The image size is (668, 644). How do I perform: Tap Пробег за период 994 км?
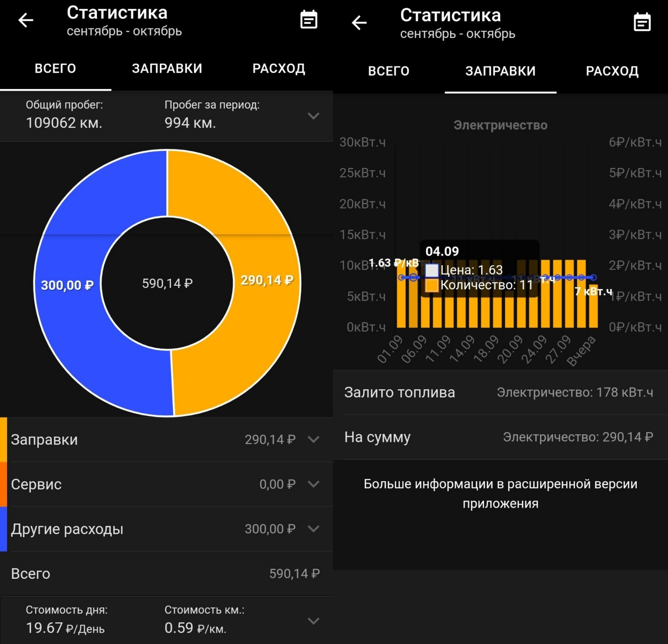190,123
